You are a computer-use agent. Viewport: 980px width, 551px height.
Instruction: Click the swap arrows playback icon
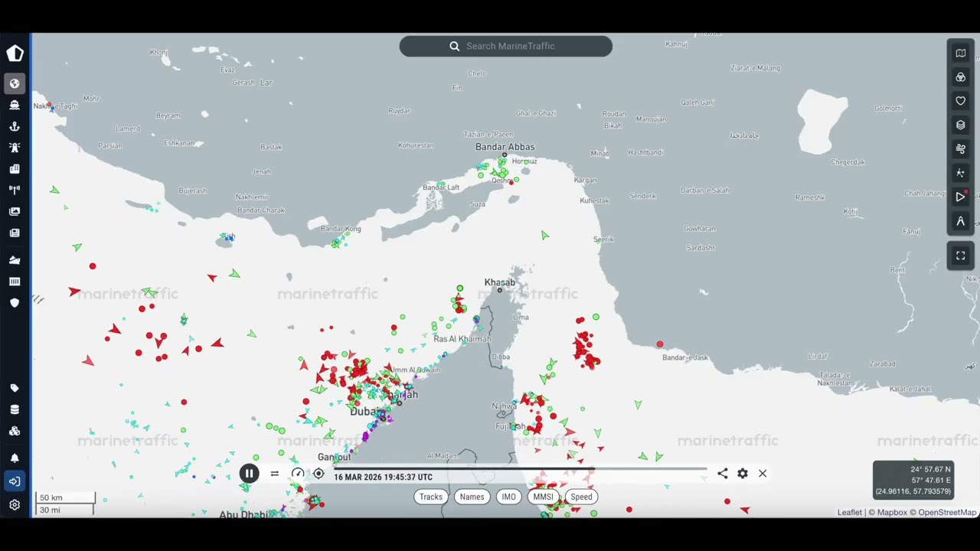[x=274, y=474]
